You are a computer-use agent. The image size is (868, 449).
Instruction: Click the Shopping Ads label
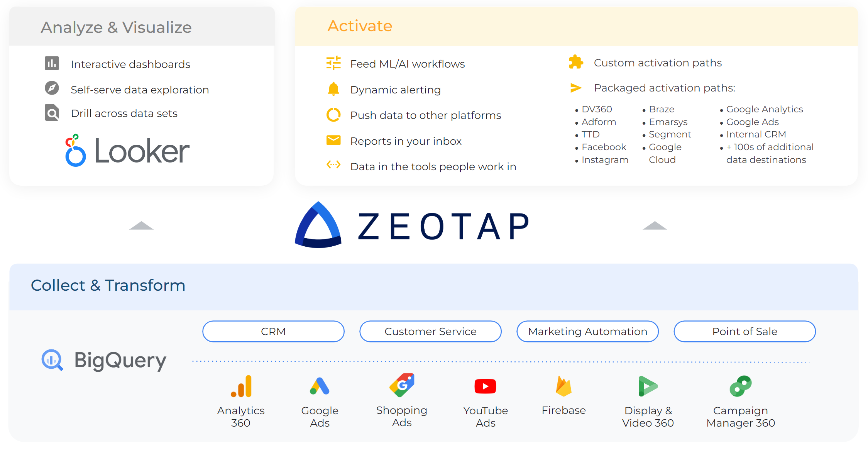pyautogui.click(x=402, y=416)
